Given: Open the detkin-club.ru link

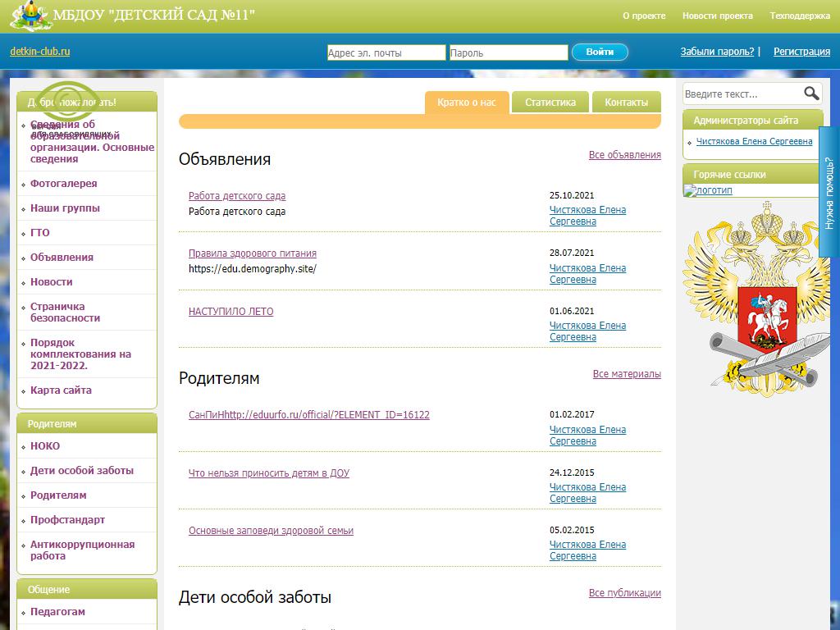Looking at the screenshot, I should pyautogui.click(x=40, y=52).
